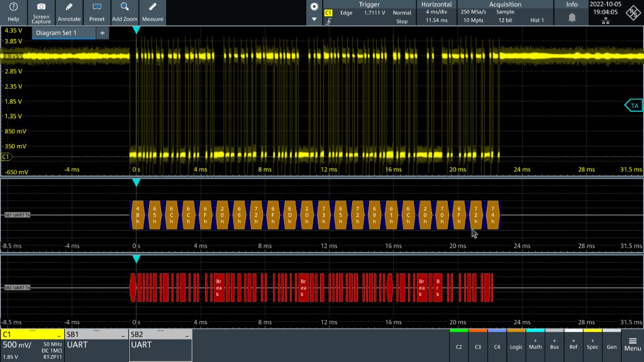Minimize the C1 channel box
This screenshot has width=644, height=362.
click(58, 335)
